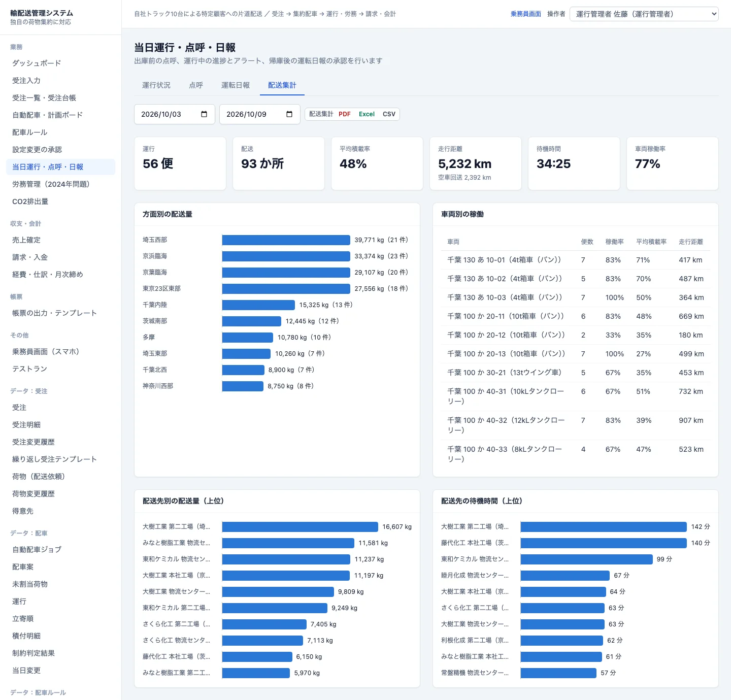Open calendar picker icon for end date 2026/10/09
The height and width of the screenshot is (700, 731).
(x=289, y=114)
